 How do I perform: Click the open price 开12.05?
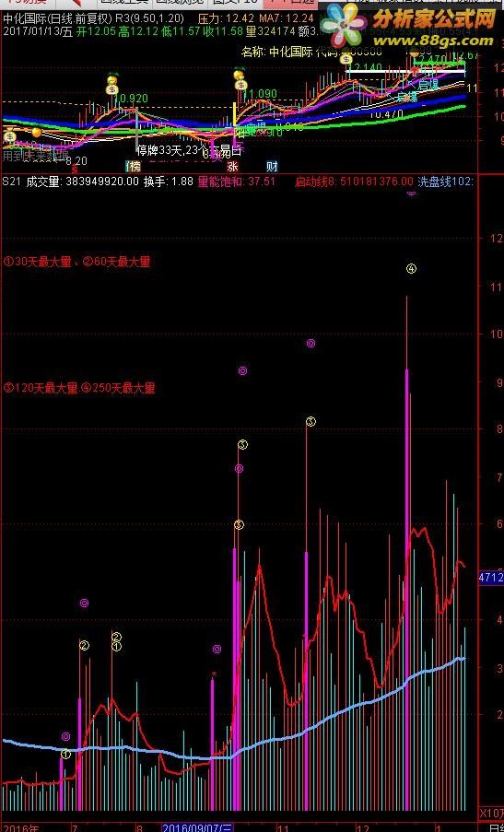96,31
